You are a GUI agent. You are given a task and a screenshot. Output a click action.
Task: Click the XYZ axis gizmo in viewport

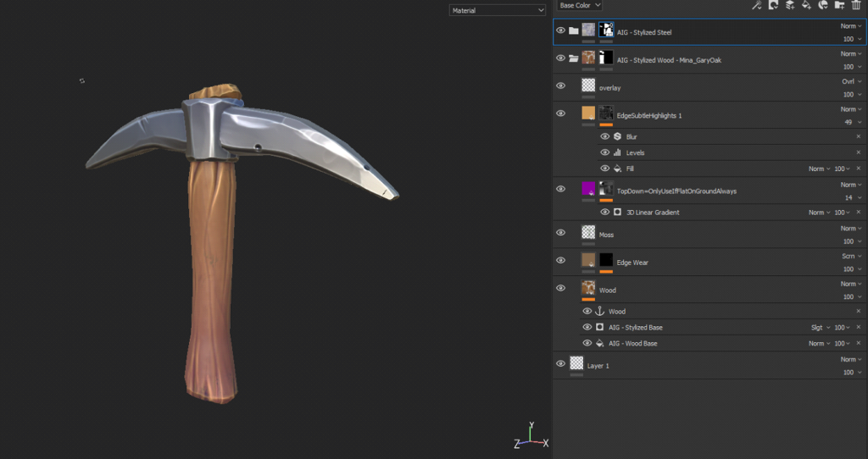coord(531,436)
